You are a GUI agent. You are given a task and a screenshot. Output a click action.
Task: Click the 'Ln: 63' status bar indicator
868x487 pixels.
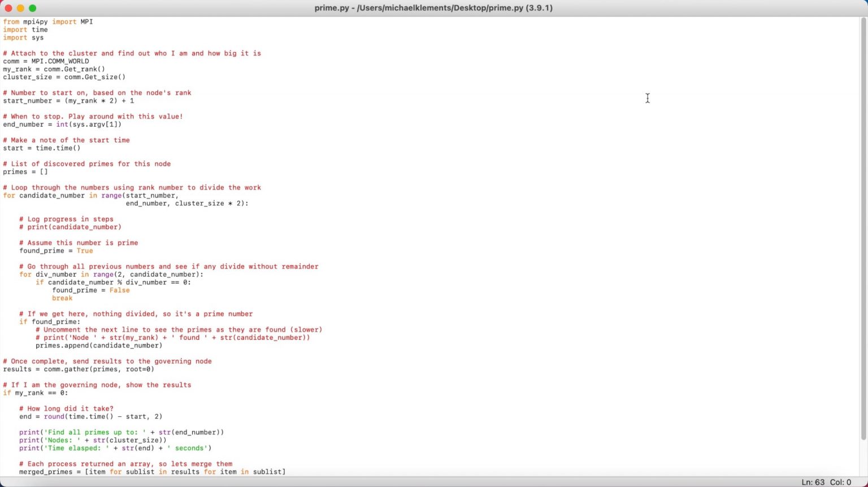pyautogui.click(x=813, y=482)
